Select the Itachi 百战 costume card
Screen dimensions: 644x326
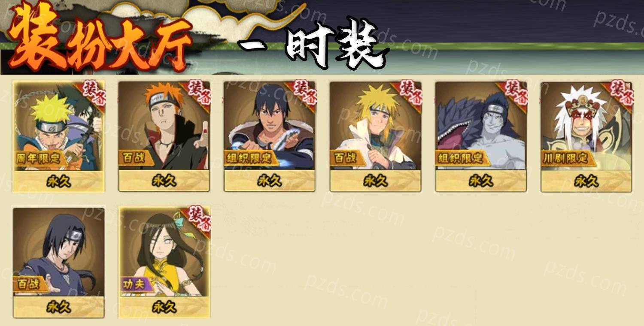click(59, 263)
